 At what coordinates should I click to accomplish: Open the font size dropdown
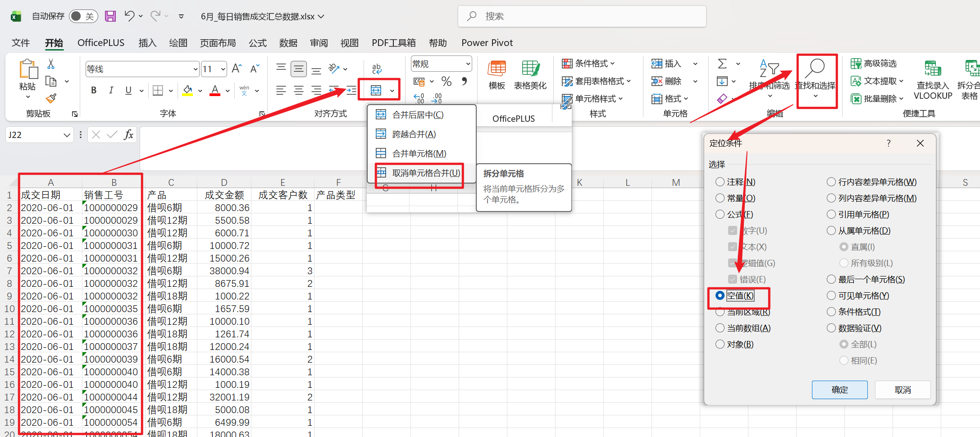pyautogui.click(x=223, y=69)
